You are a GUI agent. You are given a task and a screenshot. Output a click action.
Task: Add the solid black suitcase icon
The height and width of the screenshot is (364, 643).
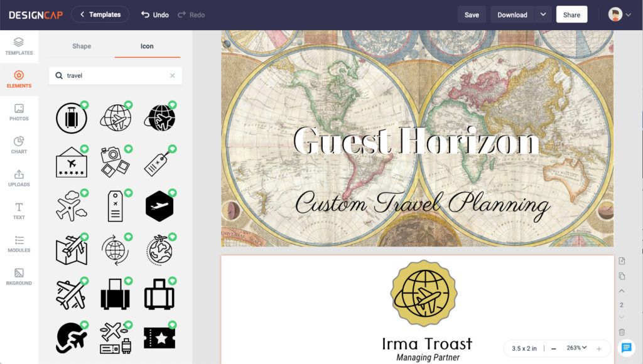[x=116, y=294]
